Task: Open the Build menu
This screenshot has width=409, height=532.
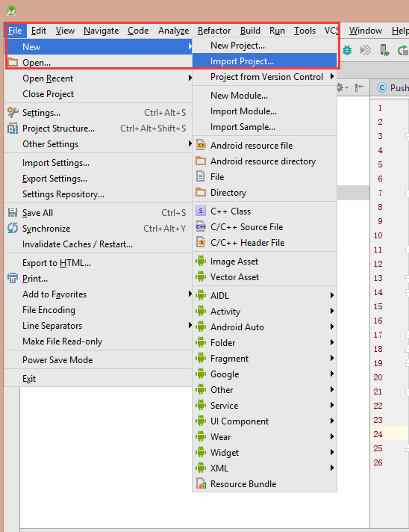Action: (250, 31)
